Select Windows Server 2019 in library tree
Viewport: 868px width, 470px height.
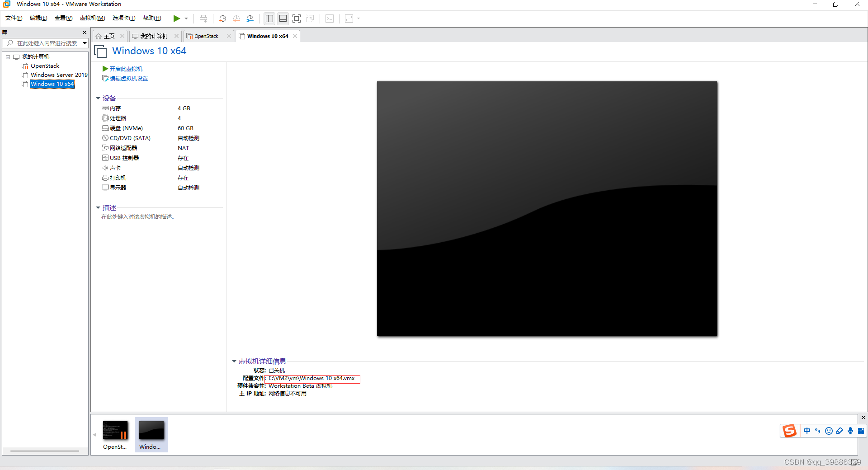59,75
